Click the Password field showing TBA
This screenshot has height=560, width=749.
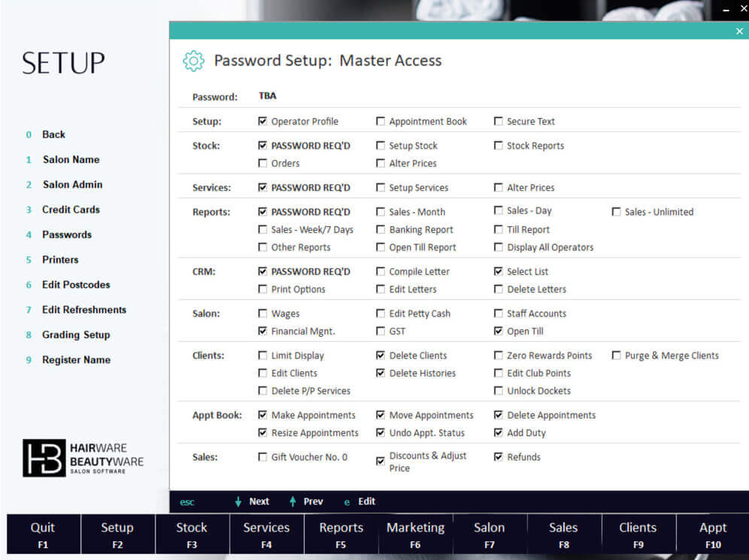coord(268,96)
